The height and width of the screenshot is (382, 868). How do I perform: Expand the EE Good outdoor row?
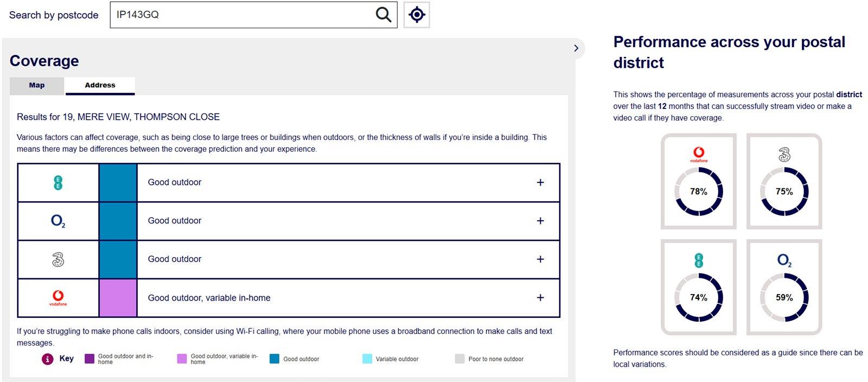point(540,183)
